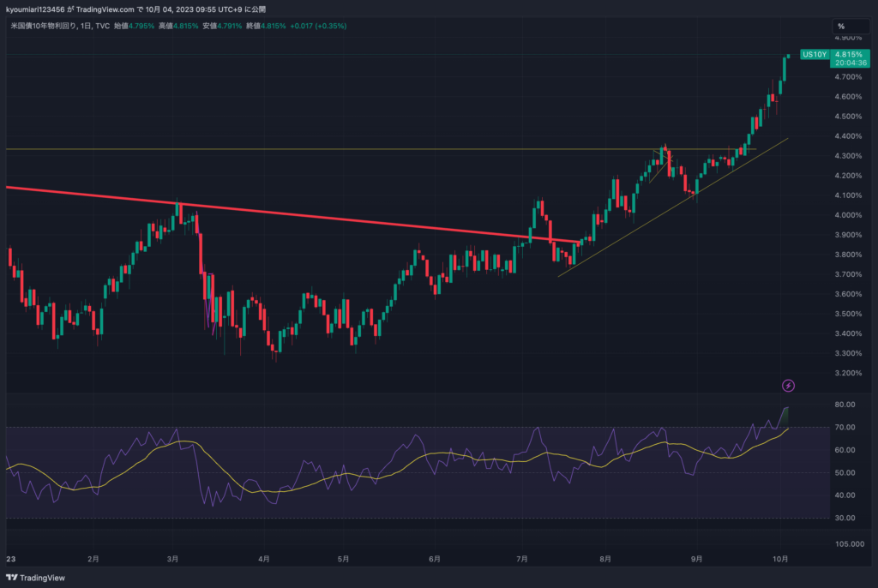Click the US10Y symbol price tag
The height and width of the screenshot is (588, 878).
(815, 54)
